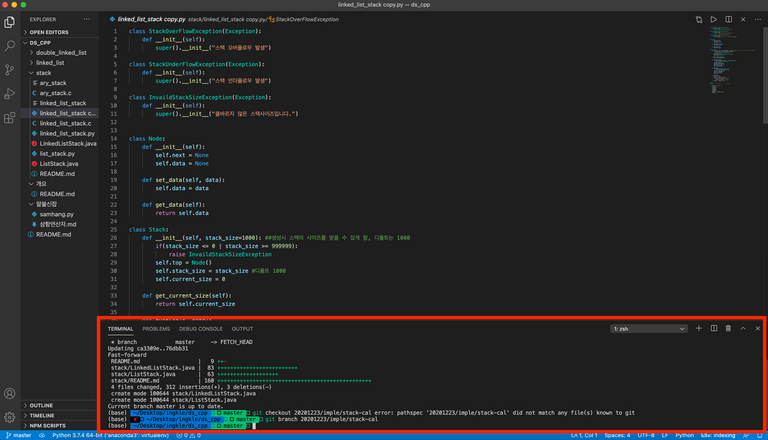Open the editor more actions ellipsis

pyautogui.click(x=758, y=20)
